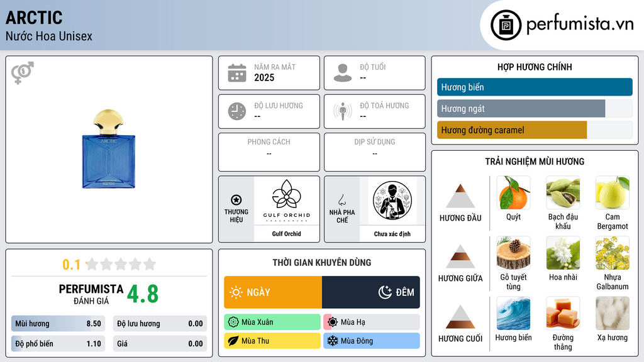Click the Dịp sử dụng info box
This screenshot has width=644, height=362.
tap(375, 152)
